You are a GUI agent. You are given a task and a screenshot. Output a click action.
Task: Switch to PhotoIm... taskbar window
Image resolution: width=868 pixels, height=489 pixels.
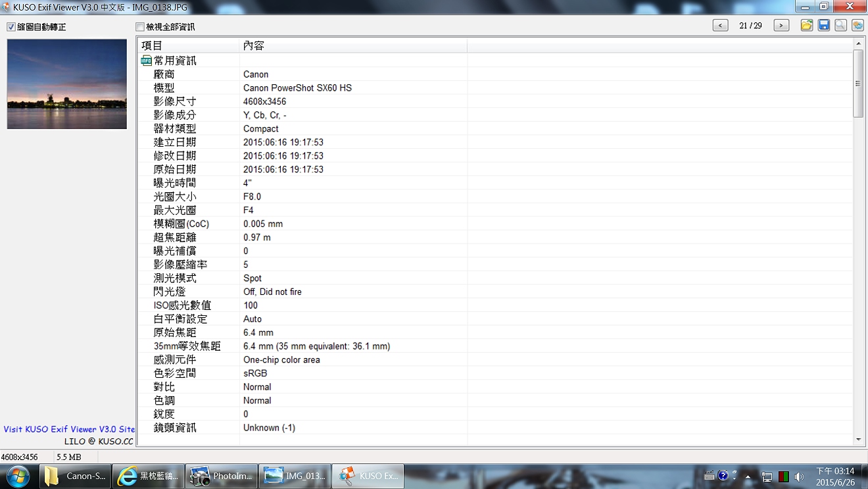click(x=222, y=476)
